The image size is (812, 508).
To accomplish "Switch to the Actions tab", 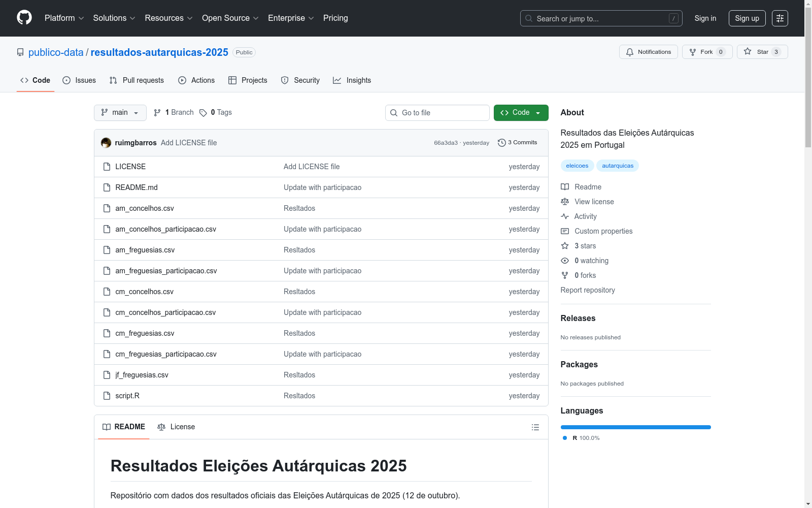I will click(196, 80).
